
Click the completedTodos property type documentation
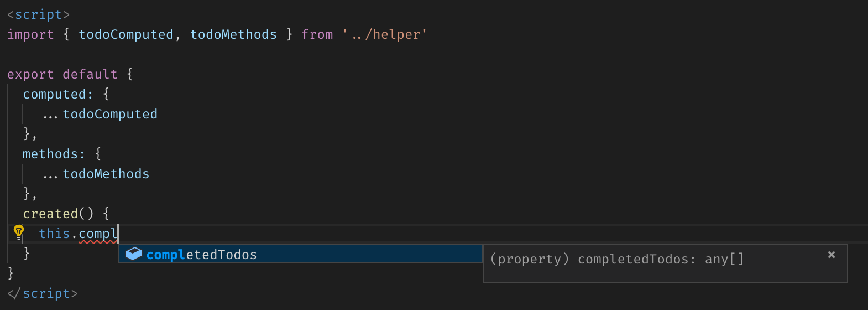(616, 259)
